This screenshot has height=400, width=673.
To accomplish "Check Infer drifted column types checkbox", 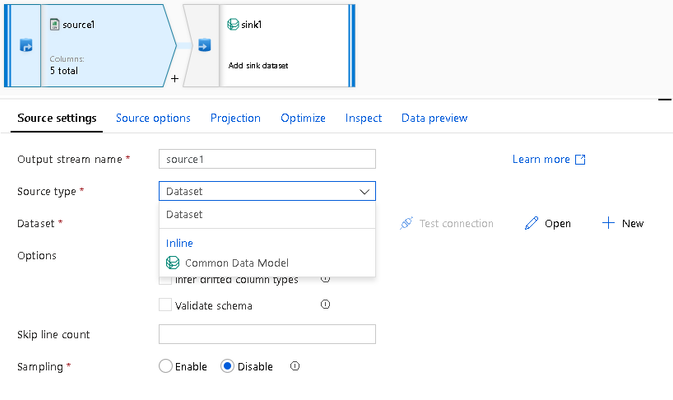I will [x=165, y=280].
